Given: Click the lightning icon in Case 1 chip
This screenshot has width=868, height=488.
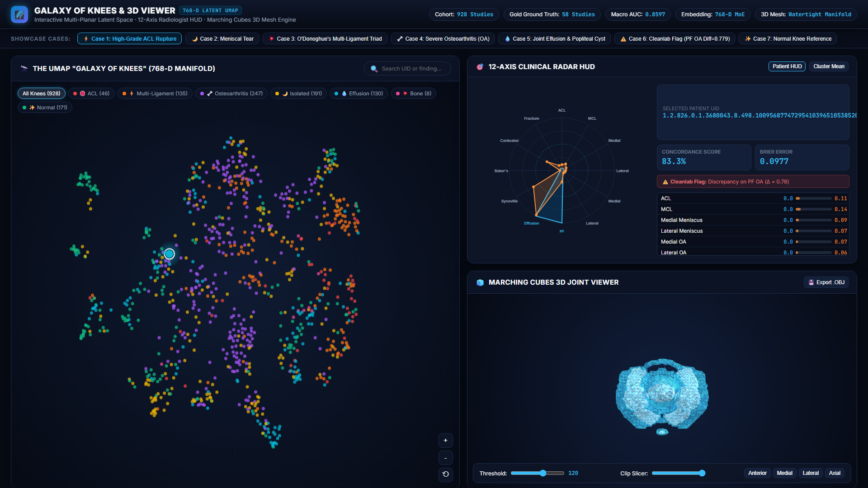Looking at the screenshot, I should click(86, 39).
